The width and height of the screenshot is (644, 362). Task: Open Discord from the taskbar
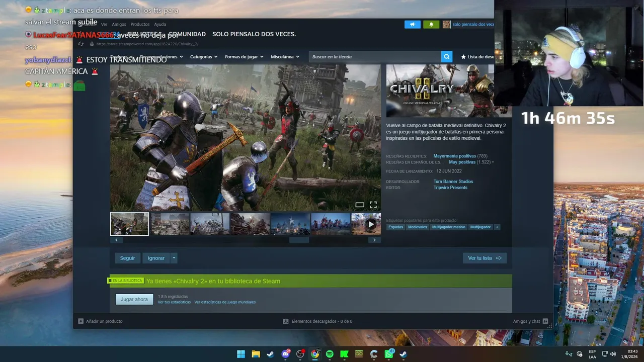pos(286,354)
